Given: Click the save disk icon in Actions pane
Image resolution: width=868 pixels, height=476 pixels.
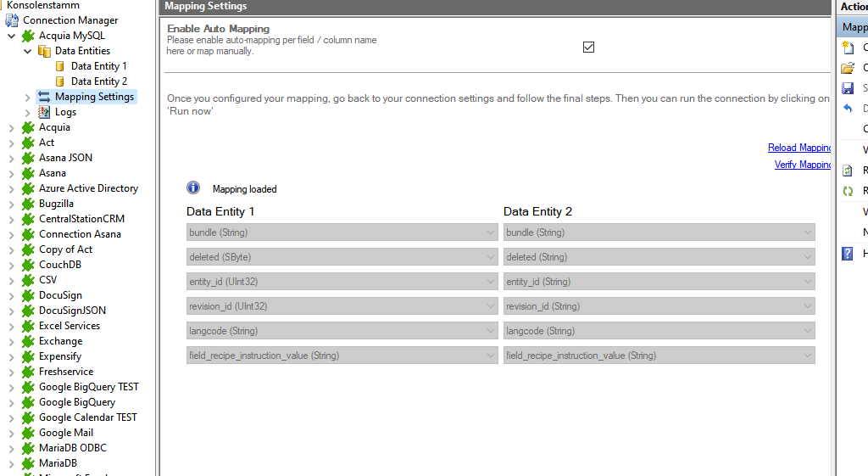Looking at the screenshot, I should pos(847,88).
